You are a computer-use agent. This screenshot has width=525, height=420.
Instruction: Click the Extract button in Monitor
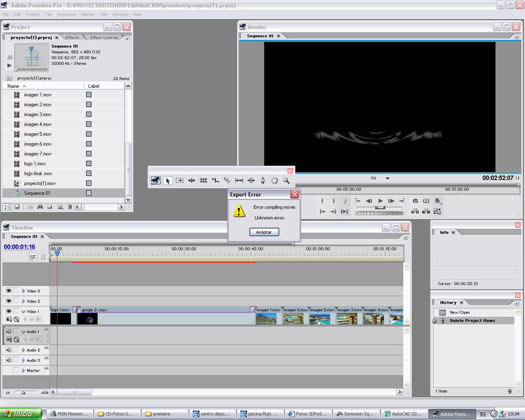coord(426,211)
